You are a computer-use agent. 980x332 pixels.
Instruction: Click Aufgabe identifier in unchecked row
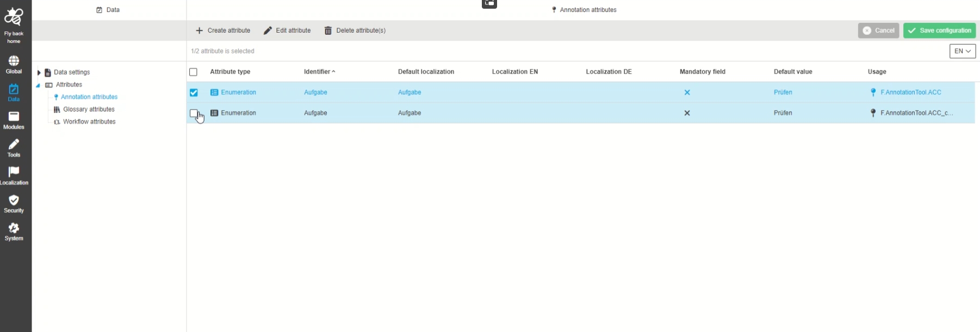pyautogui.click(x=315, y=113)
